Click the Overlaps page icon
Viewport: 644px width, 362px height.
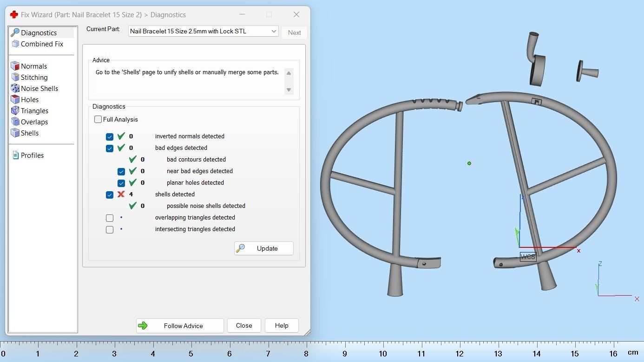click(x=15, y=122)
